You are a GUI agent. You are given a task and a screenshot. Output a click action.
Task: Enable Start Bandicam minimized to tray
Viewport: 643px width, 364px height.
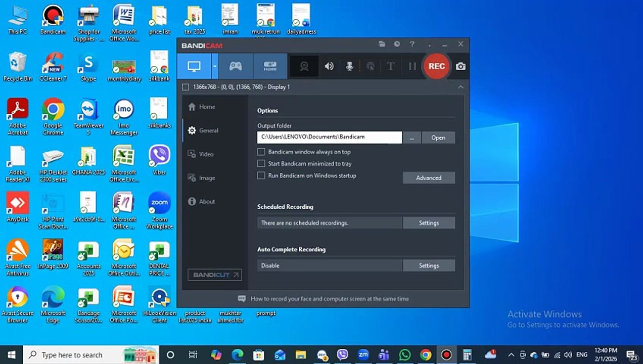[x=261, y=164]
